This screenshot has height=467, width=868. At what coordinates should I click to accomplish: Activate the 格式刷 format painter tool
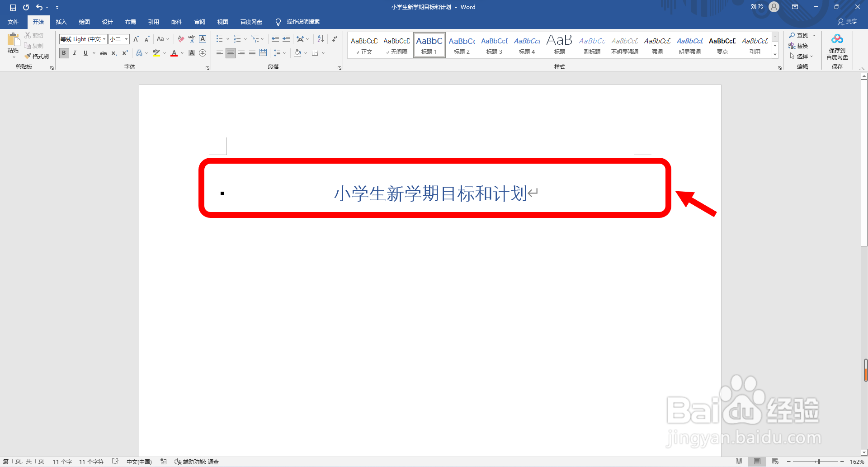[x=37, y=56]
